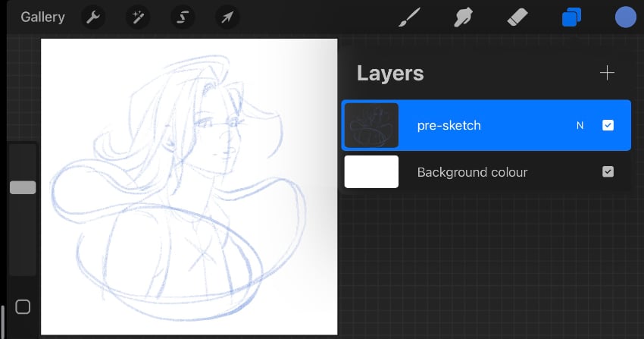Hide the Background colour layer
Screen dimensions: 644x339
pos(608,171)
